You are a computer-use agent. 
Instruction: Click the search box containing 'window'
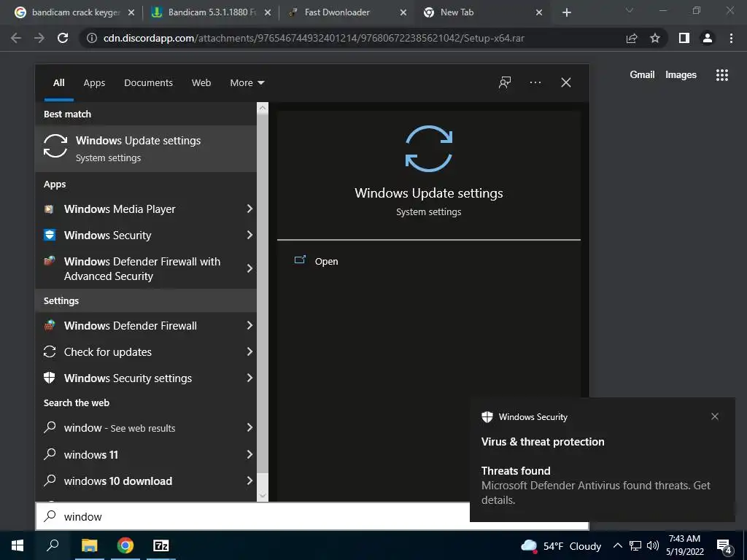tap(252, 516)
